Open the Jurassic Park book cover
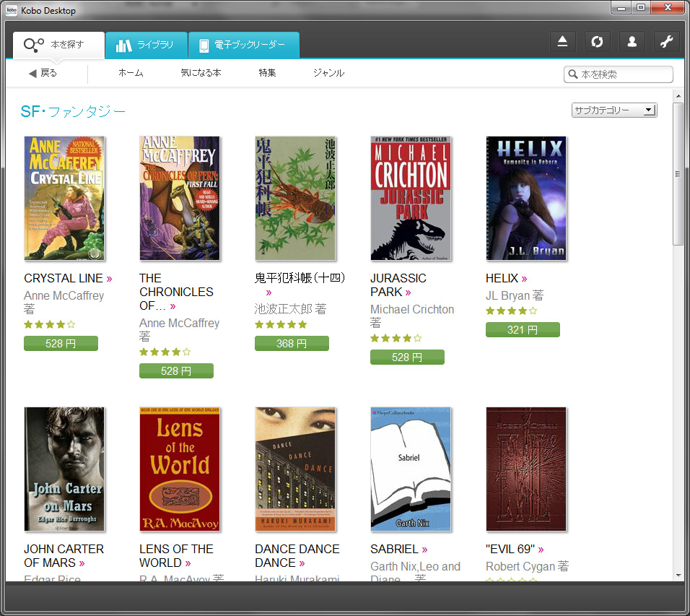The height and width of the screenshot is (616, 690). click(x=411, y=198)
